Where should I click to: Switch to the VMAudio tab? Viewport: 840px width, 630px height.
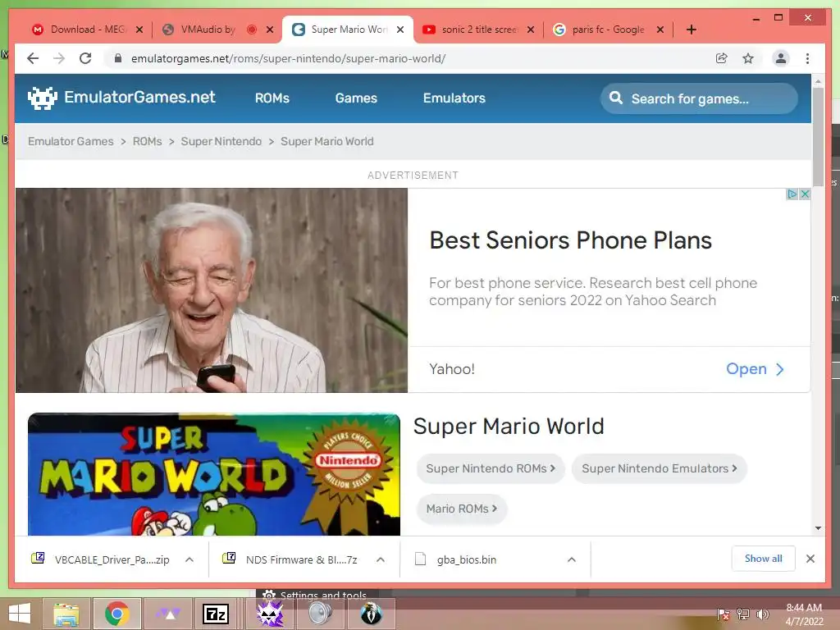209,30
